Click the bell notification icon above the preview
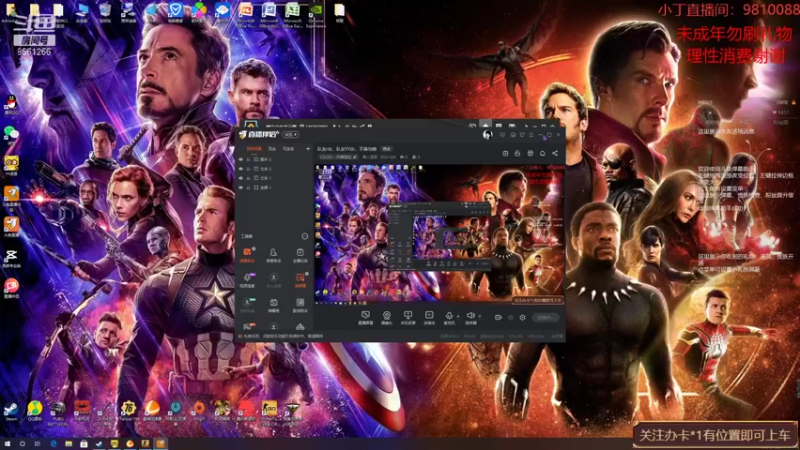The width and height of the screenshot is (800, 450). click(542, 153)
